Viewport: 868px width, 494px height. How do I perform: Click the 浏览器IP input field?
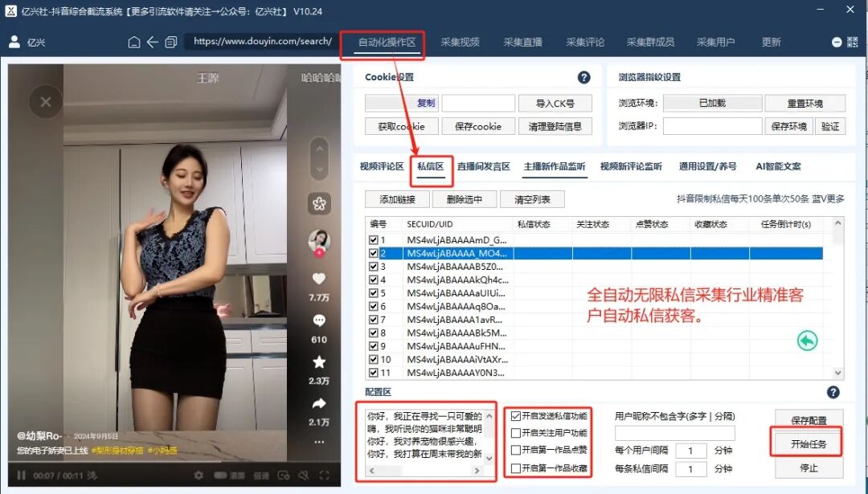click(712, 126)
